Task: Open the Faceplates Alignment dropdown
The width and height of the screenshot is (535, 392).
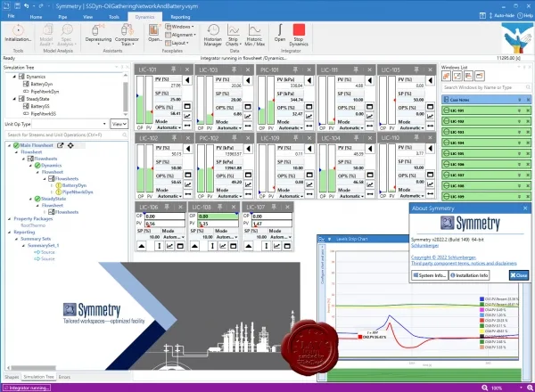Action: pos(180,35)
